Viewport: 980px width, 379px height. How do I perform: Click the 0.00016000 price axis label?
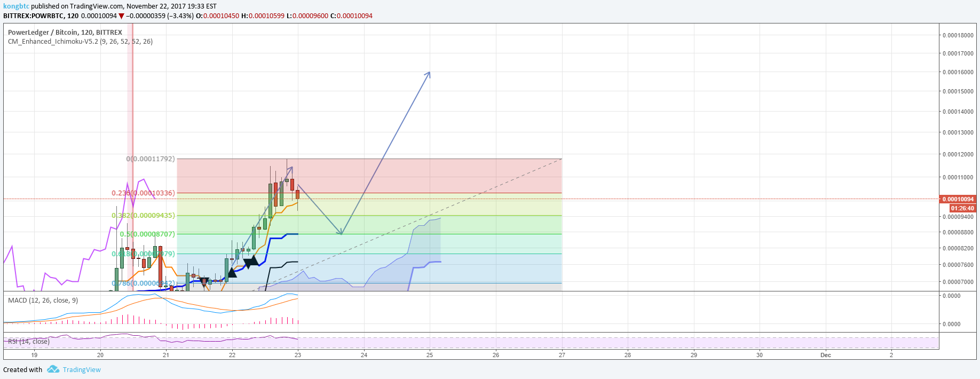pyautogui.click(x=958, y=72)
